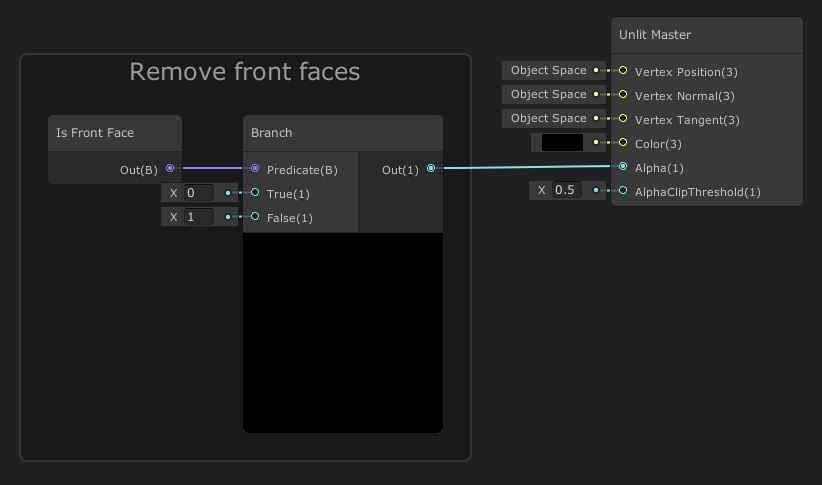Click the AlphaClipThreshold(1) input port

point(623,190)
